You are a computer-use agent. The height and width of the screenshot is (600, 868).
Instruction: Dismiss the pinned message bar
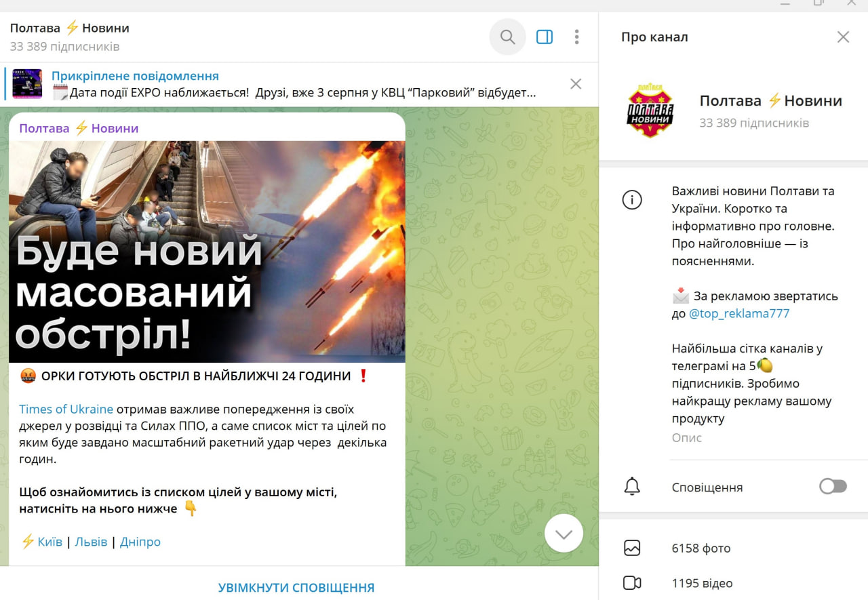(576, 84)
